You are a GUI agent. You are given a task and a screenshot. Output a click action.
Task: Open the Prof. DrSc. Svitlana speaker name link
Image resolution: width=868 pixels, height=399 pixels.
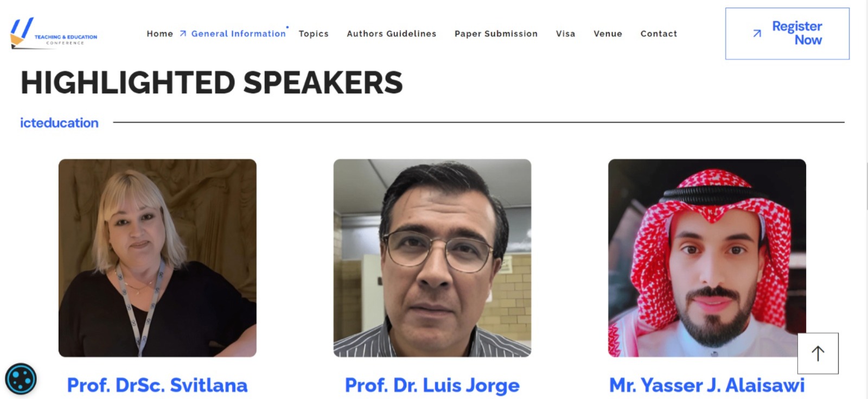(x=157, y=385)
